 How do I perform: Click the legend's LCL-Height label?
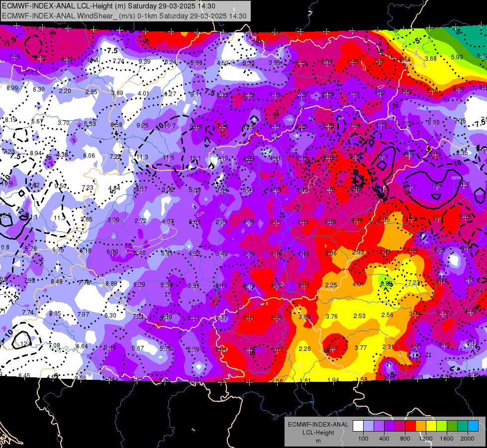pos(318,433)
